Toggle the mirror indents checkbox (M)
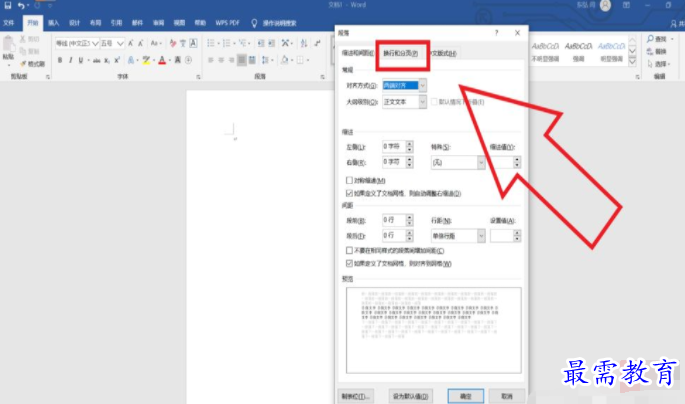Viewport: 685px width, 404px height. (x=349, y=180)
